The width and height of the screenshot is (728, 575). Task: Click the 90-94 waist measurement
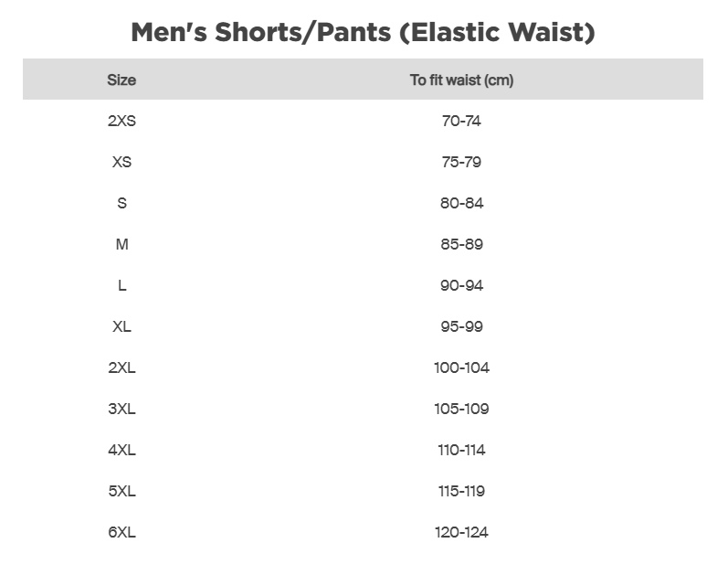(461, 285)
